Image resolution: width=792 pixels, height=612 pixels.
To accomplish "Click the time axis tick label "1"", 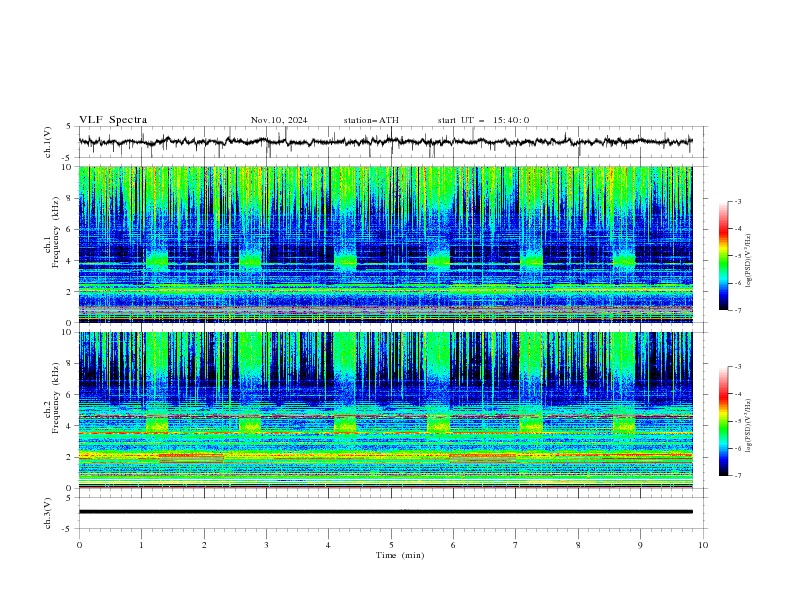I will pos(141,545).
